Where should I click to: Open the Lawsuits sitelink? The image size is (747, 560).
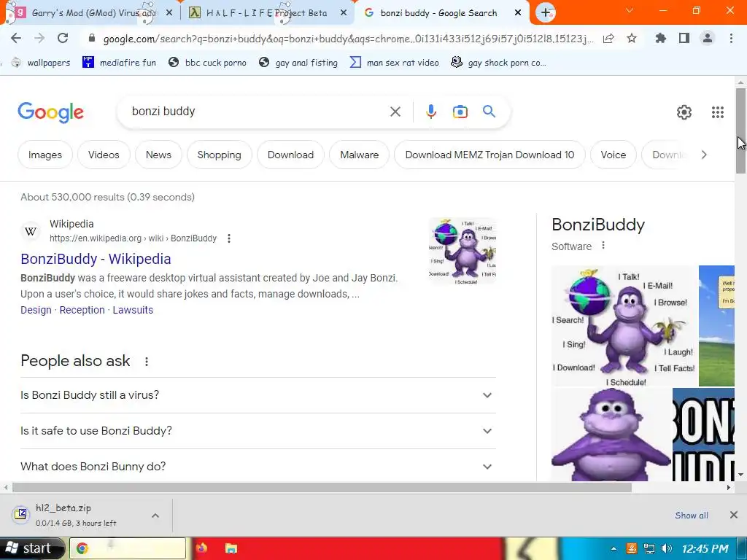pyautogui.click(x=133, y=310)
